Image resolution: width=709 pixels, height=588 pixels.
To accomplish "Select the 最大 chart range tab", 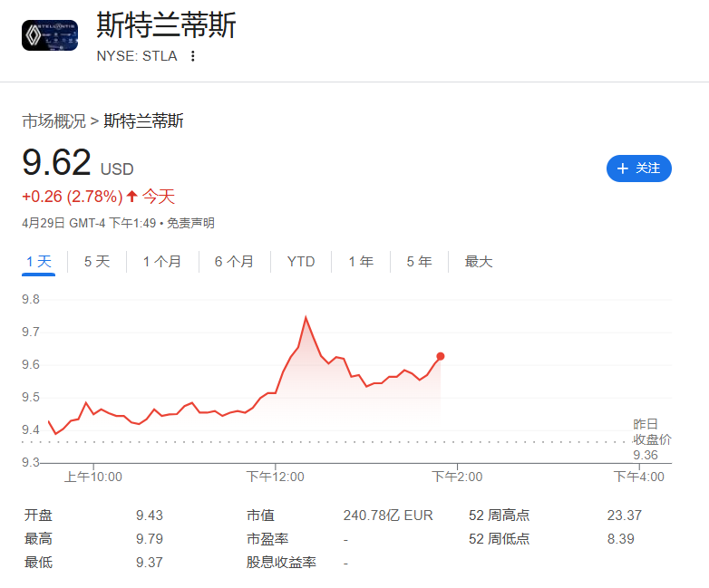I will coord(479,262).
